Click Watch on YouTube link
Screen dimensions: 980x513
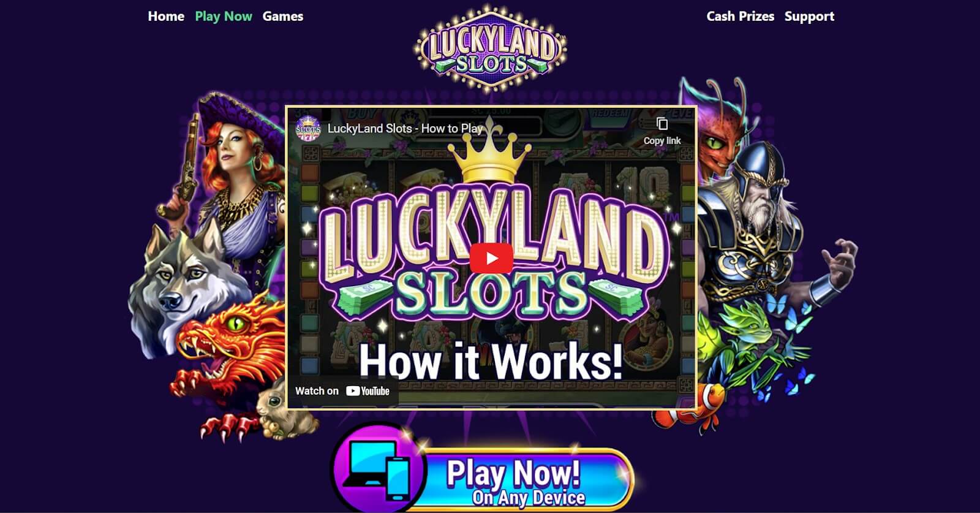click(342, 391)
